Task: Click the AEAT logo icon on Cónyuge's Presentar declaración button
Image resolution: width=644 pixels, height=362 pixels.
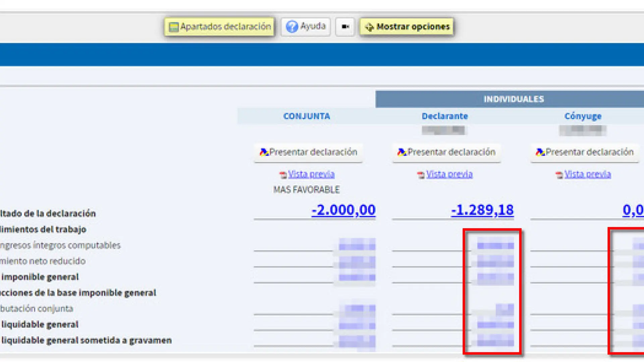Action: point(541,152)
